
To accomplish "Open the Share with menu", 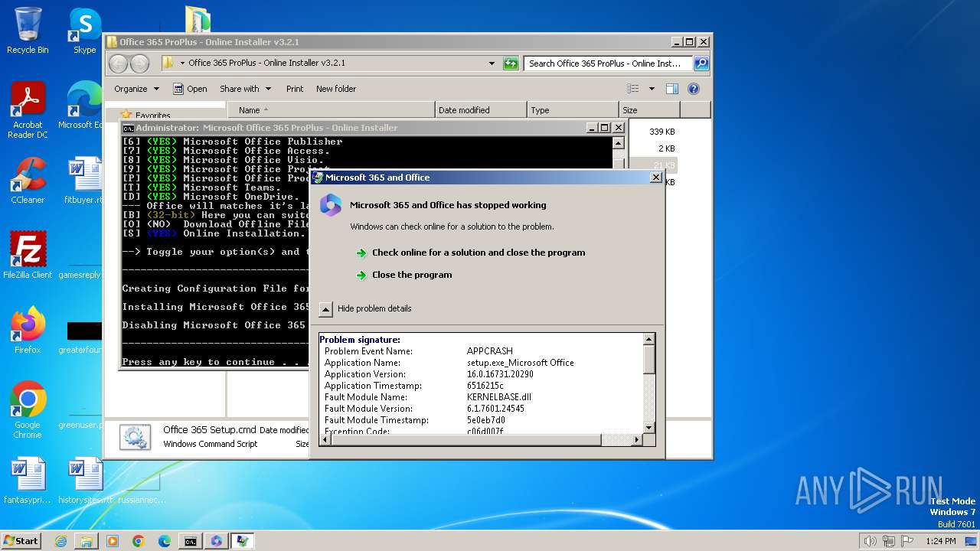I will pos(245,89).
